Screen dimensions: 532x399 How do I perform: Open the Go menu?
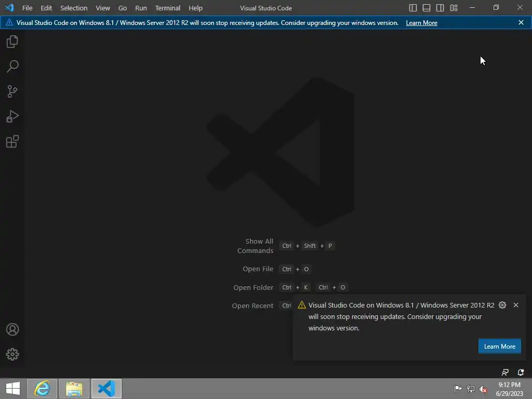[123, 8]
